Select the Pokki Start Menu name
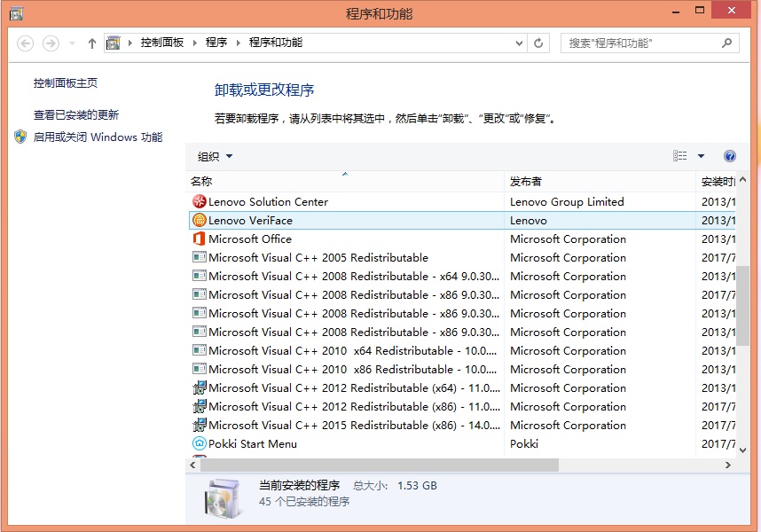 [253, 443]
